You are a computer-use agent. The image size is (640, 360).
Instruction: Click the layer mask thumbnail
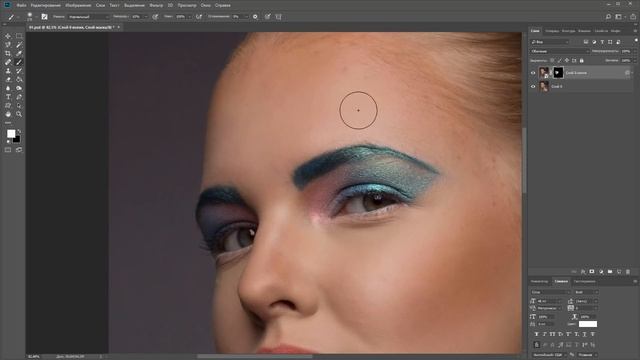coord(558,73)
